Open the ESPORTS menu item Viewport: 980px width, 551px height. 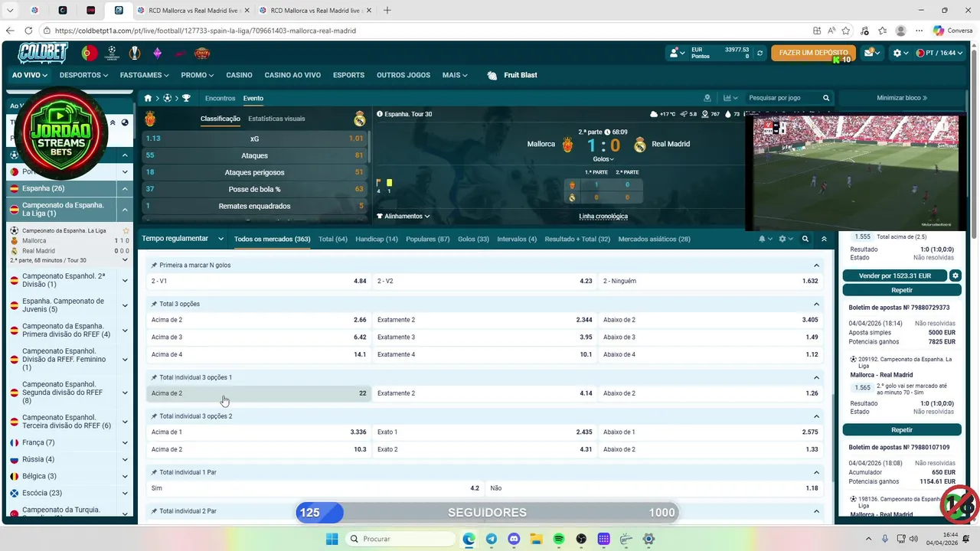point(348,75)
